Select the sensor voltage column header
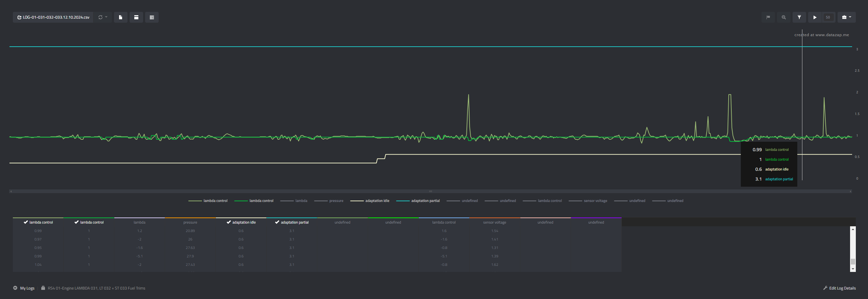 click(495, 222)
